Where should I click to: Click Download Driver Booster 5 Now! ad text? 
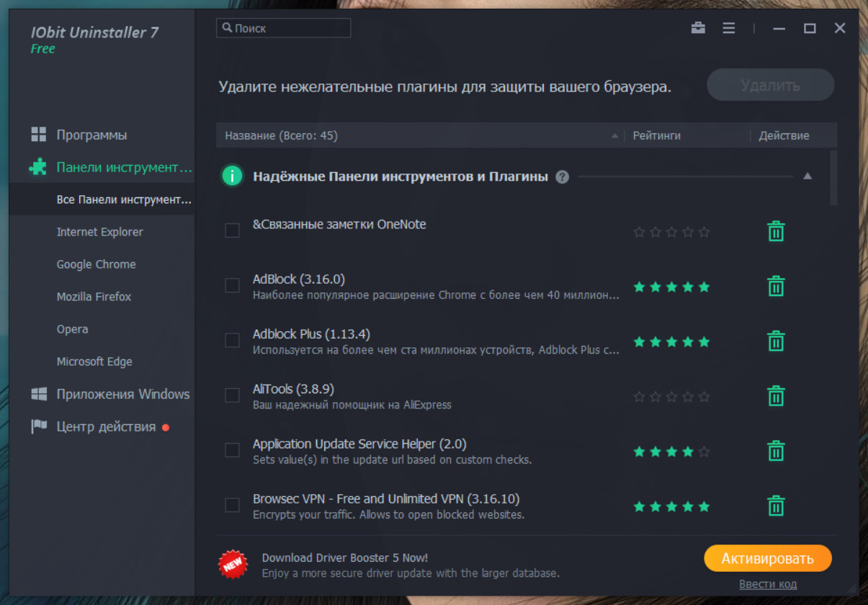coord(344,557)
